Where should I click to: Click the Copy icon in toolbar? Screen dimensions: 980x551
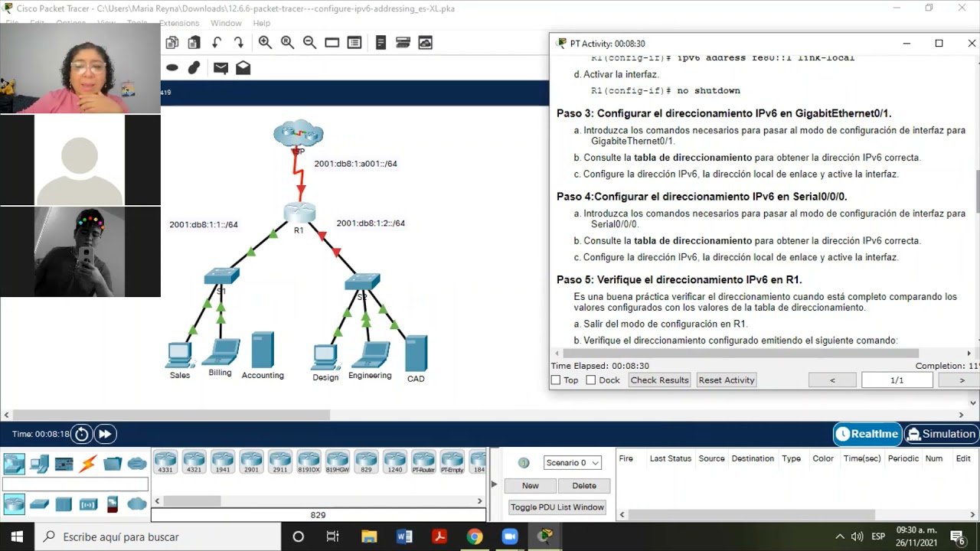(172, 43)
